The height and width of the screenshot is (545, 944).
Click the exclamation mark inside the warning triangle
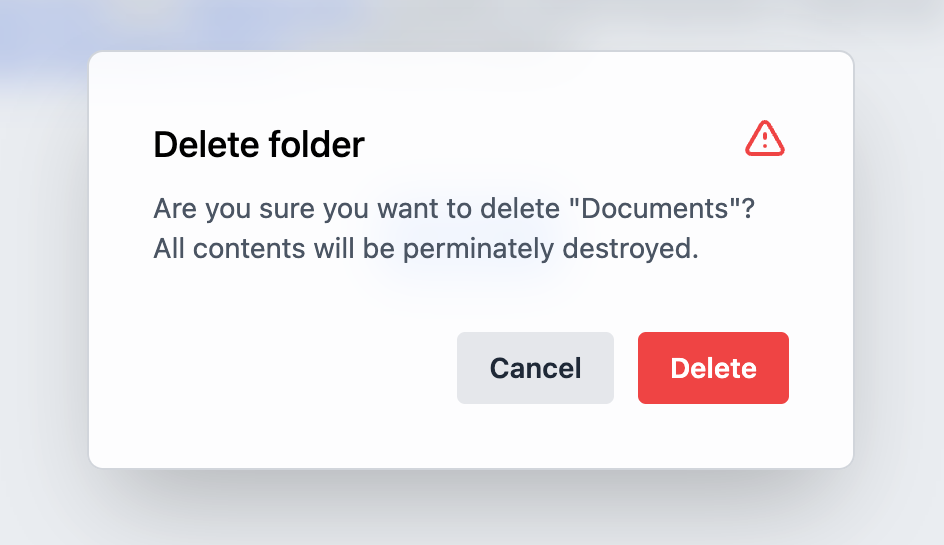point(765,140)
